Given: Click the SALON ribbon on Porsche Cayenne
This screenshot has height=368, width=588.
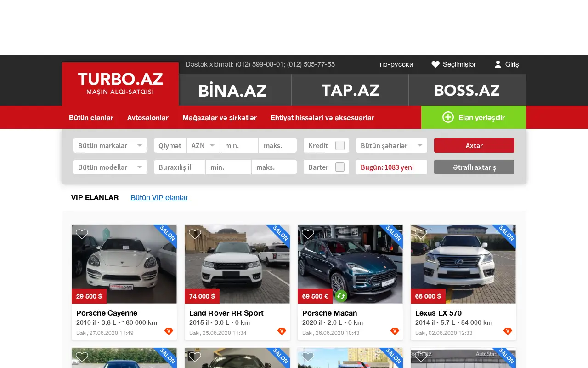Looking at the screenshot, I should pos(166,235).
